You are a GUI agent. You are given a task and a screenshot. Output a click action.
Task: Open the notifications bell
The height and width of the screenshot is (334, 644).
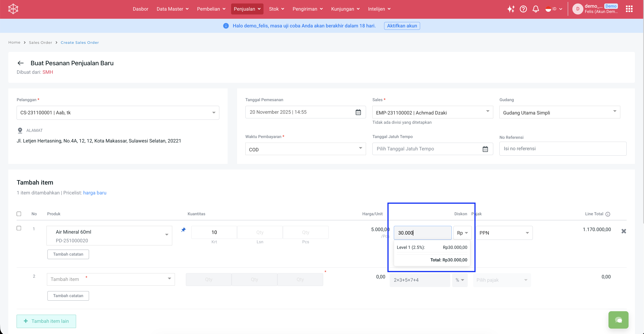tap(536, 9)
